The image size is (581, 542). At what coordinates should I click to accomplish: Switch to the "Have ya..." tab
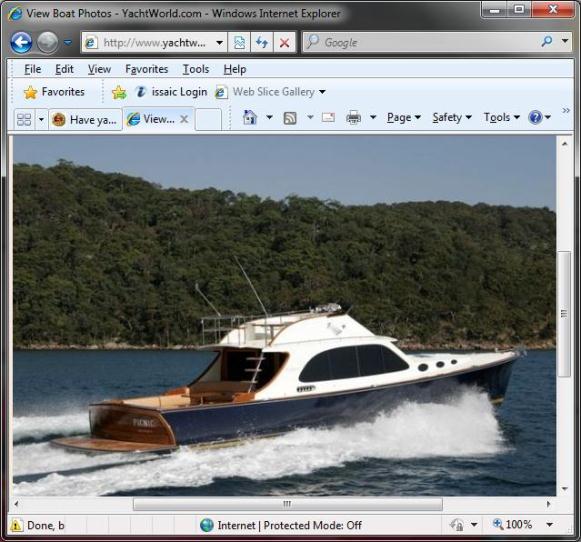(x=86, y=120)
